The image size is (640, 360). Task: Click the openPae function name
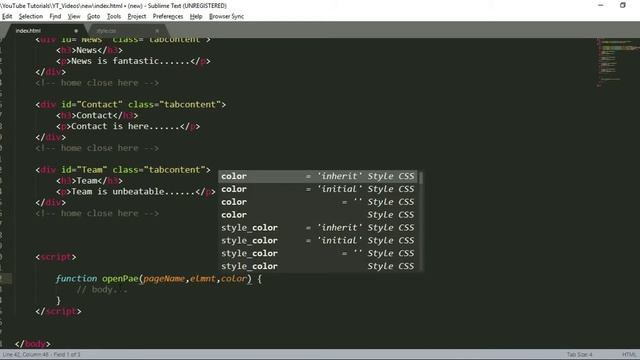tap(120, 279)
